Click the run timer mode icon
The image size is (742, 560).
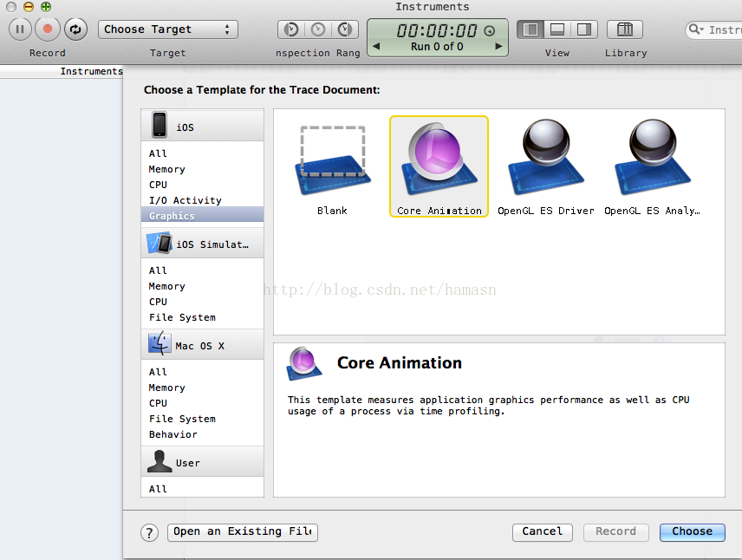(x=489, y=31)
